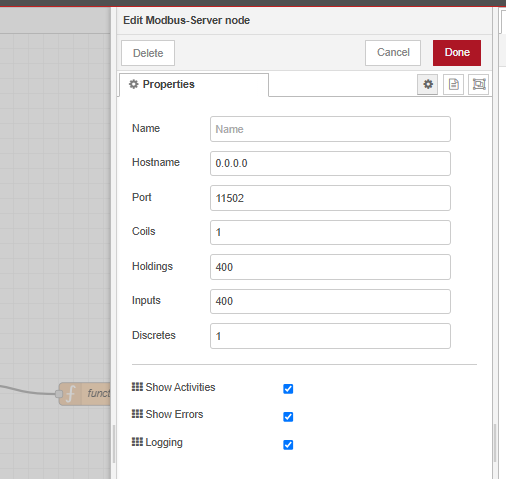
Task: Click the function node input port
Action: [59, 394]
